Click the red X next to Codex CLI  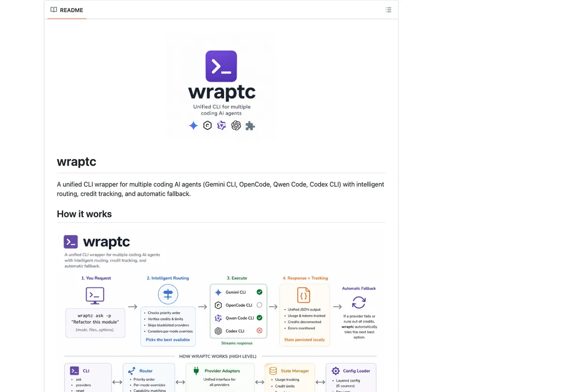click(259, 331)
